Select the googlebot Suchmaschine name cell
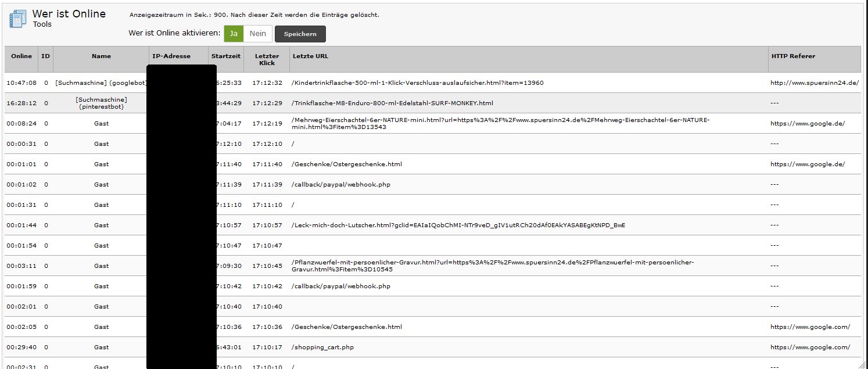The width and height of the screenshot is (868, 369). pos(100,83)
